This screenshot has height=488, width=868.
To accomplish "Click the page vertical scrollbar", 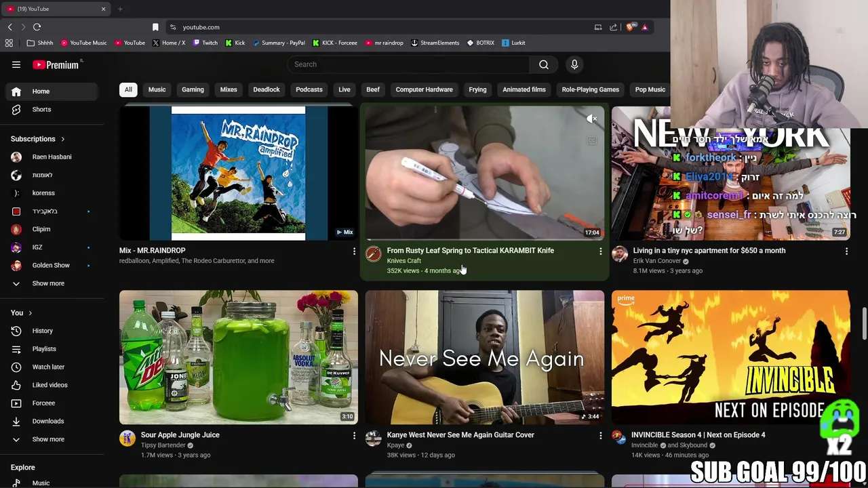I will (x=864, y=324).
